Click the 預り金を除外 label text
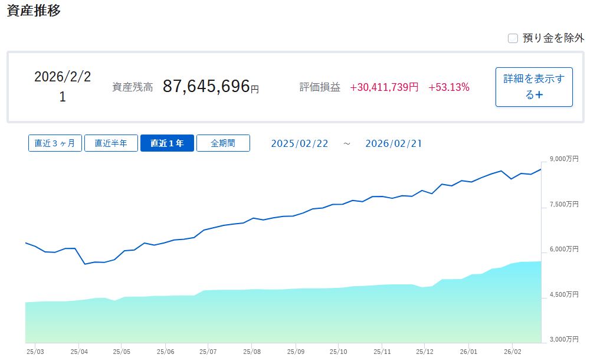Image resolution: width=597 pixels, height=364 pixels. 553,38
